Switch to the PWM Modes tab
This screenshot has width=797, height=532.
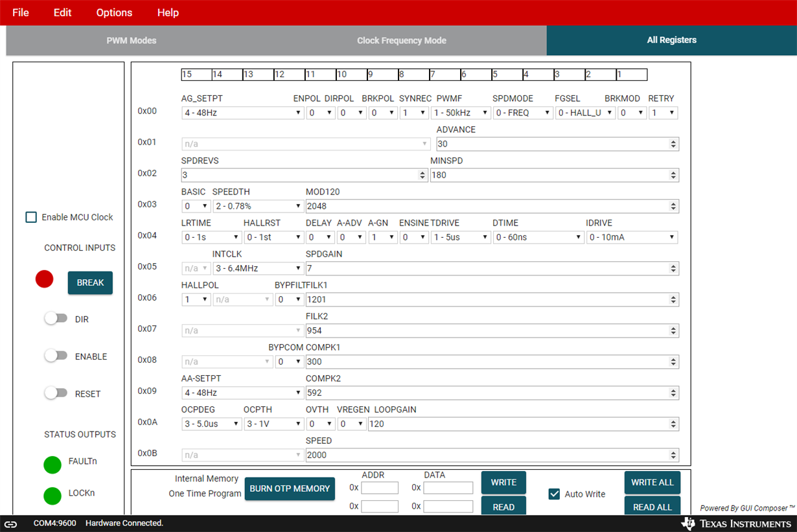132,40
